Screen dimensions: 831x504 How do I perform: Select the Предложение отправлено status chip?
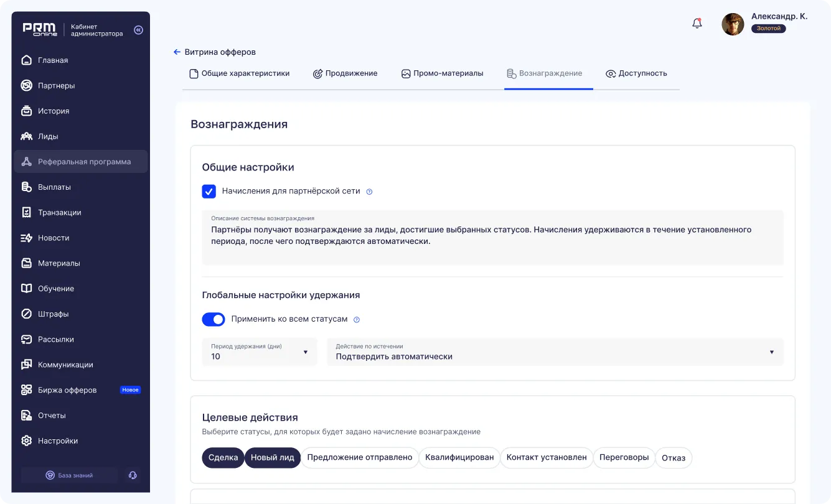click(360, 458)
